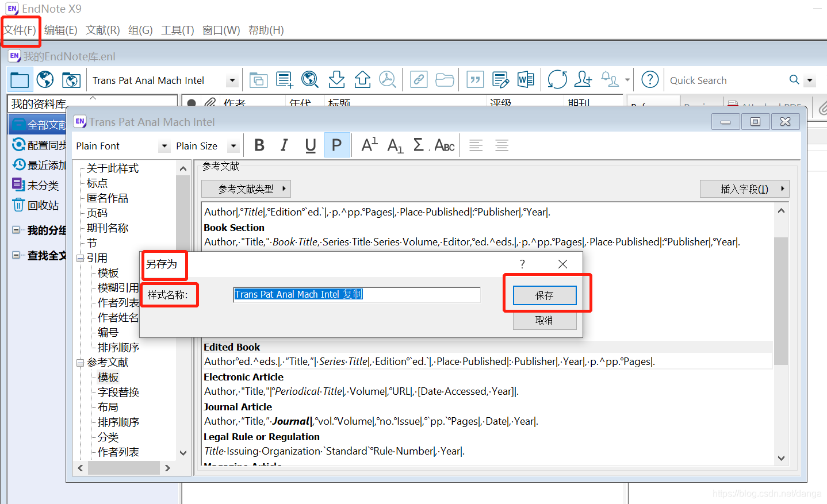827x504 pixels.
Task: Click justify alignment icon in style editor
Action: click(x=501, y=145)
